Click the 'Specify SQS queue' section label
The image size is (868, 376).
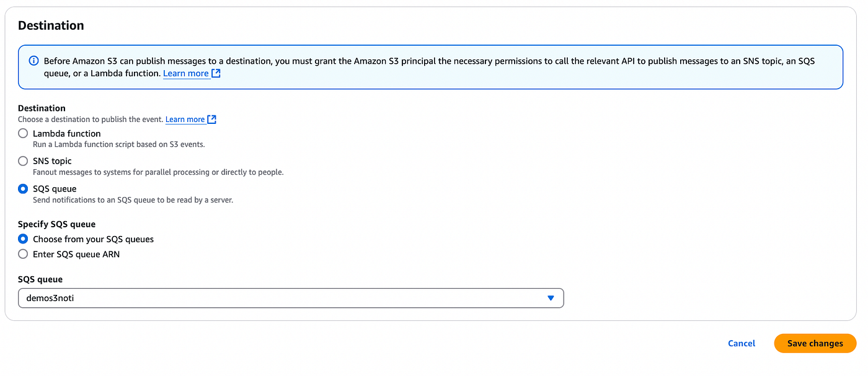tap(56, 224)
